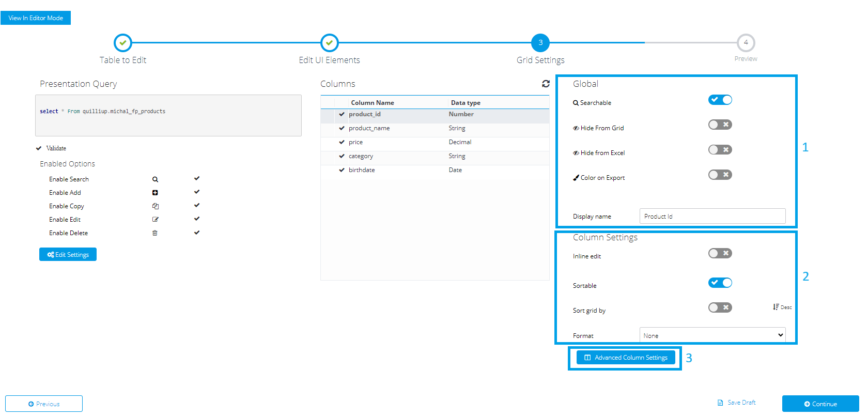
Task: Click the Searchable magnifier icon
Action: [576, 103]
